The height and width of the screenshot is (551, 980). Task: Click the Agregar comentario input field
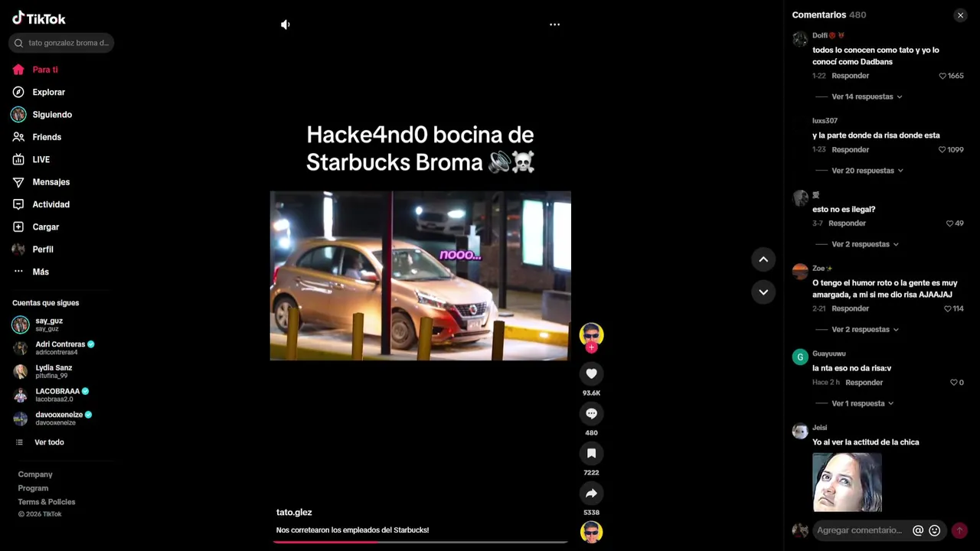point(861,530)
